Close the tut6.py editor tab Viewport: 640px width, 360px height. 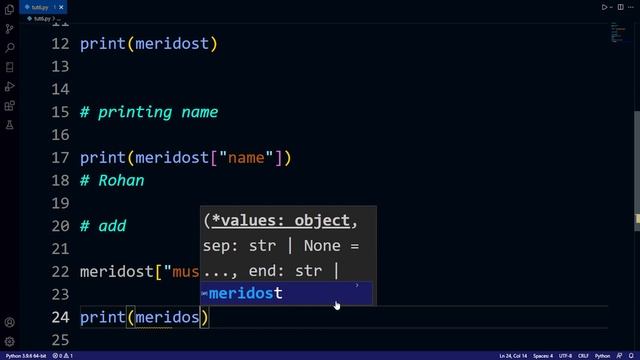(x=61, y=7)
